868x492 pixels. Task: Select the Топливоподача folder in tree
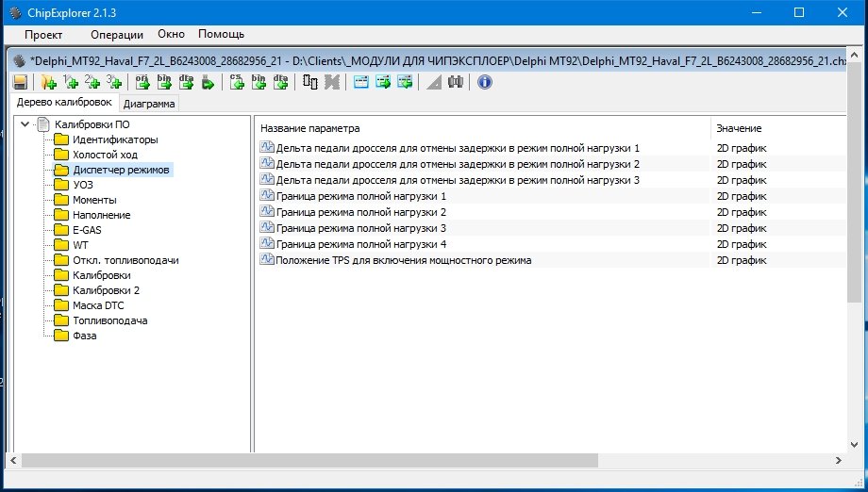tap(109, 320)
